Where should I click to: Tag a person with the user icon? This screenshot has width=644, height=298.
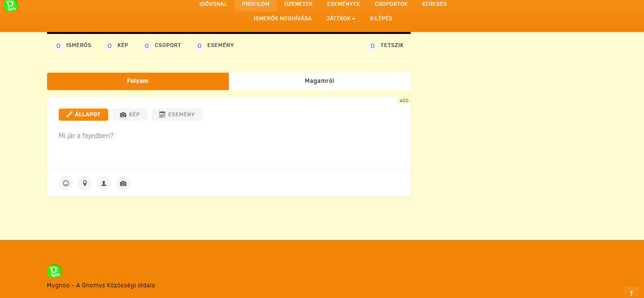click(x=104, y=184)
